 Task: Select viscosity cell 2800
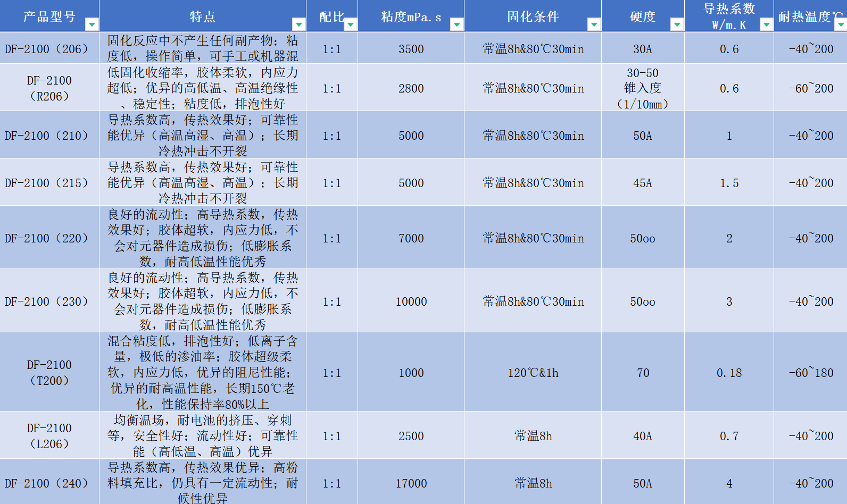[x=411, y=88]
